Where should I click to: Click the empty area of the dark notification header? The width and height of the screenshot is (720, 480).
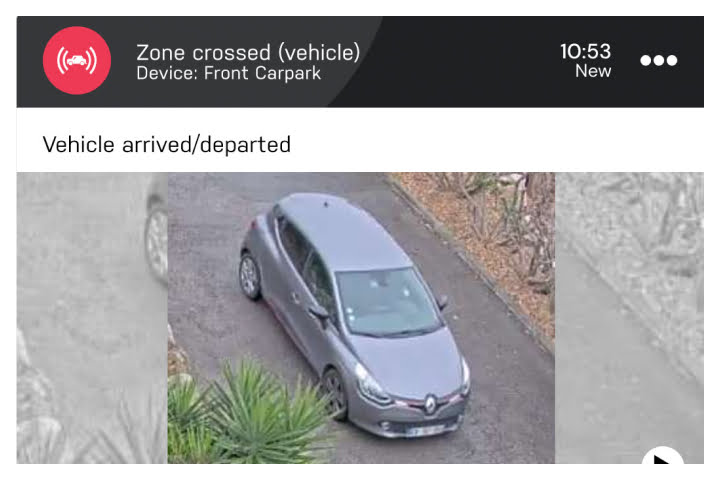pyautogui.click(x=459, y=62)
